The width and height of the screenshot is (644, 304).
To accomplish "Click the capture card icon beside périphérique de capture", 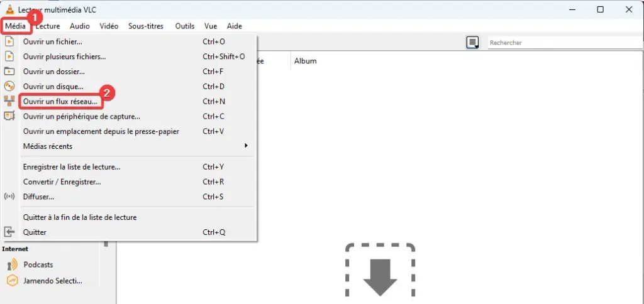I will [x=9, y=116].
